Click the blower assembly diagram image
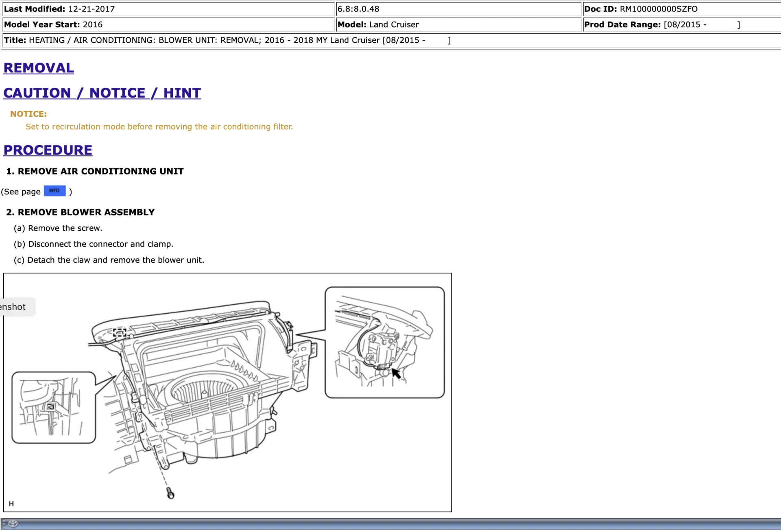The height and width of the screenshot is (532, 781). [227, 392]
